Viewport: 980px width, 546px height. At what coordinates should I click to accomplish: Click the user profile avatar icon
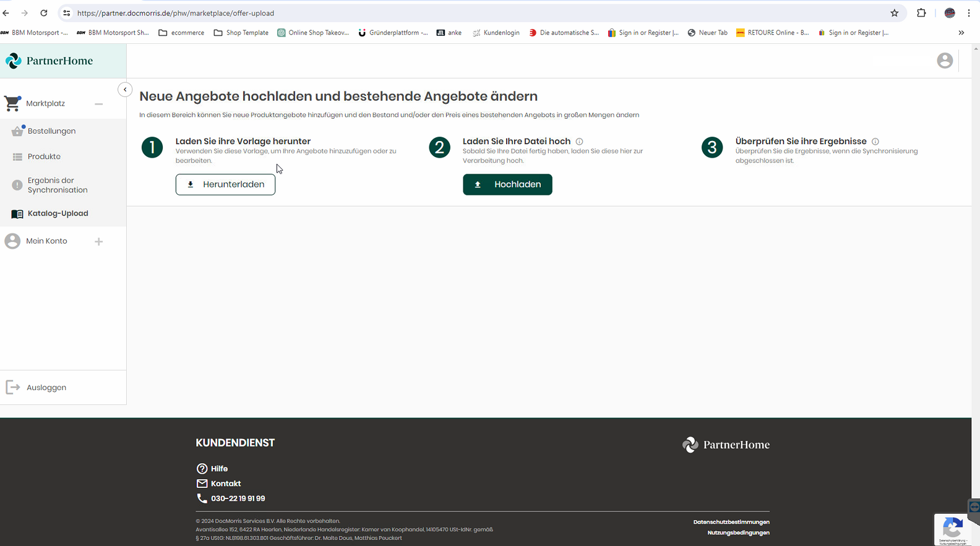(x=944, y=61)
